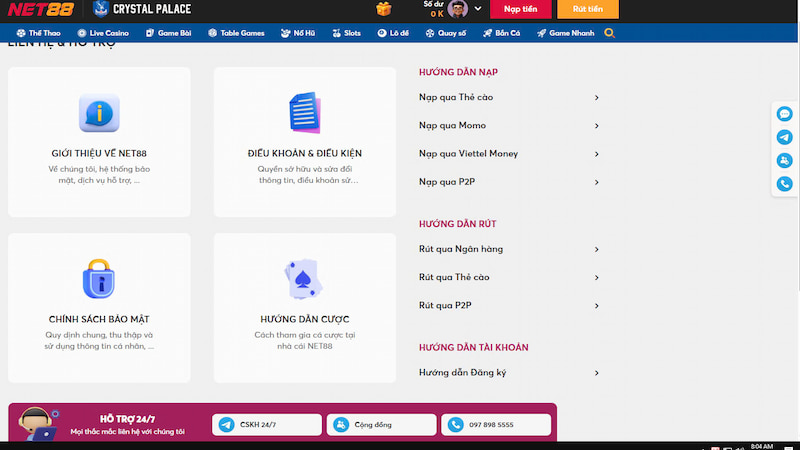Expand Hướng dẫn Đăng ký chevron

596,373
